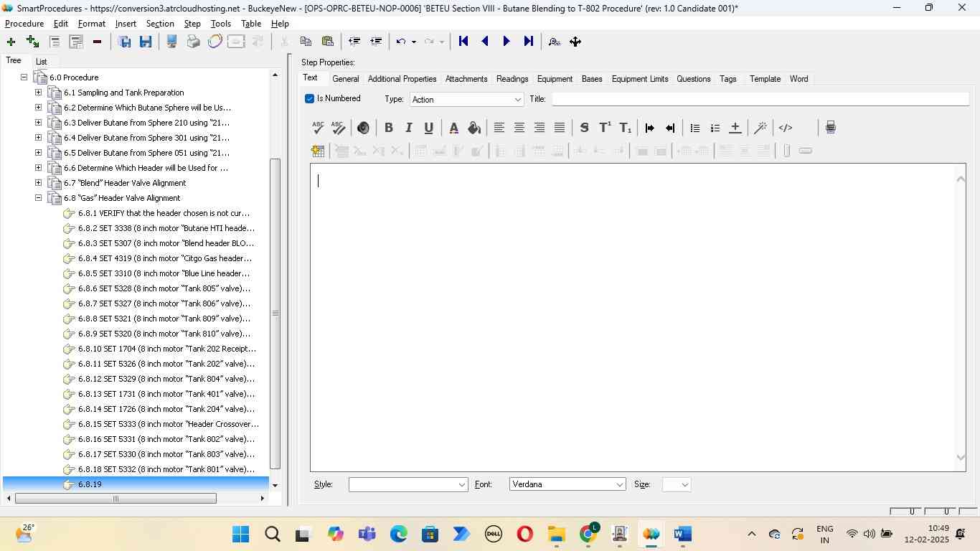The image size is (980, 551).
Task: Switch to the Equipment Limits tab
Action: [640, 79]
